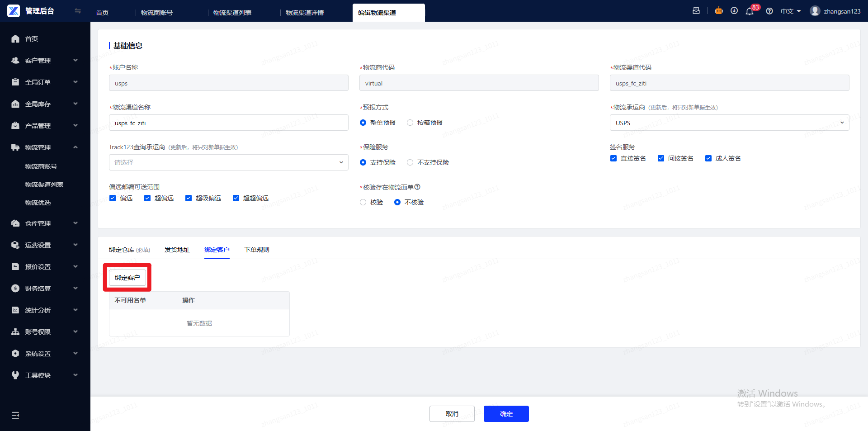
Task: Open the notification bell icon
Action: [750, 11]
